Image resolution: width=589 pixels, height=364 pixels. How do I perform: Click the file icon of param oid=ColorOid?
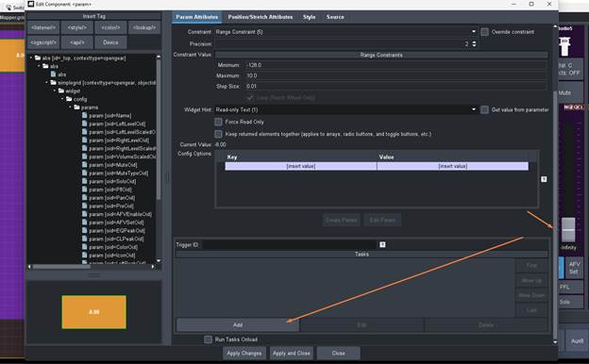click(85, 247)
